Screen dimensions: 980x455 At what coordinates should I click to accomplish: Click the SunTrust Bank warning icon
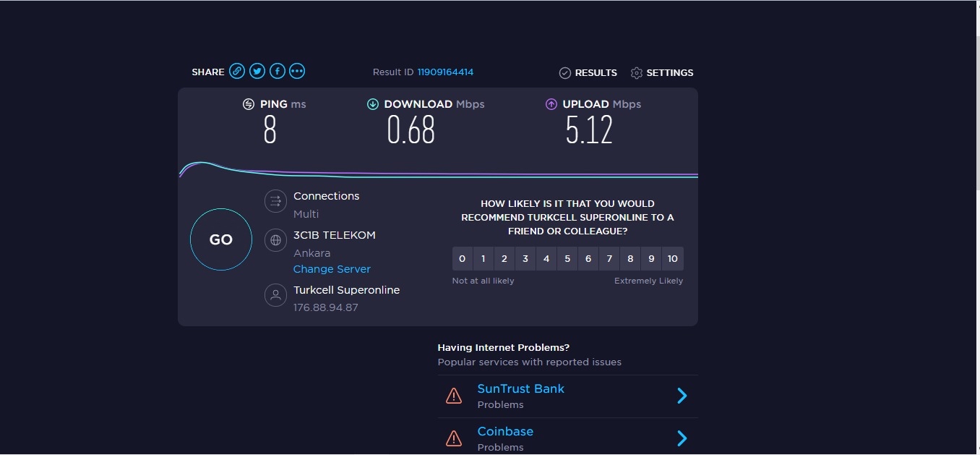454,396
